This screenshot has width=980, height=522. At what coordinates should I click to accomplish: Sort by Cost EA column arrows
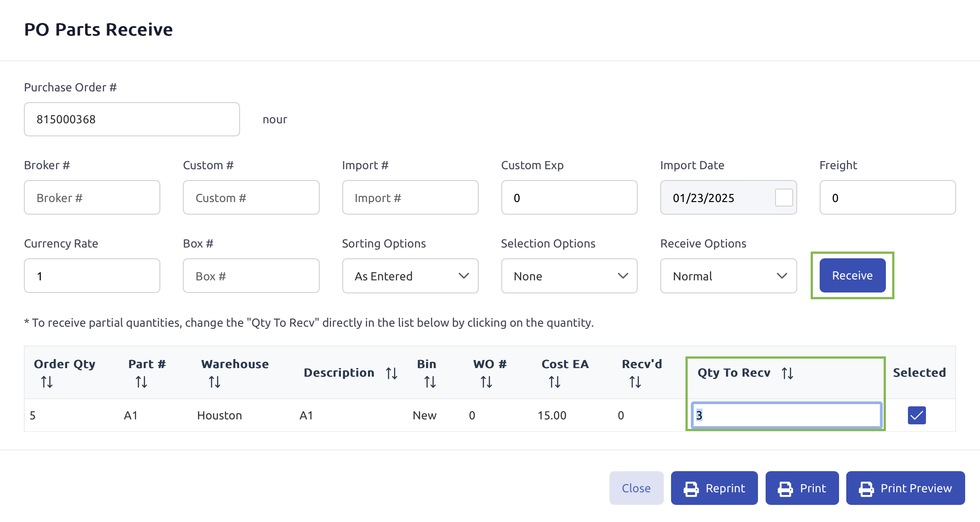[554, 382]
